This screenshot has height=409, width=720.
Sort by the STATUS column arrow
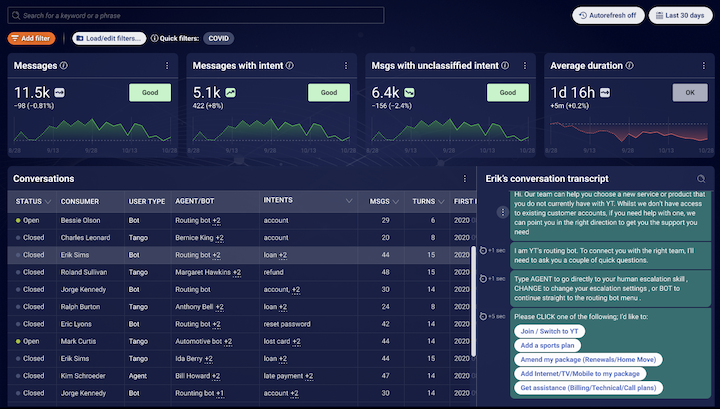click(x=48, y=202)
